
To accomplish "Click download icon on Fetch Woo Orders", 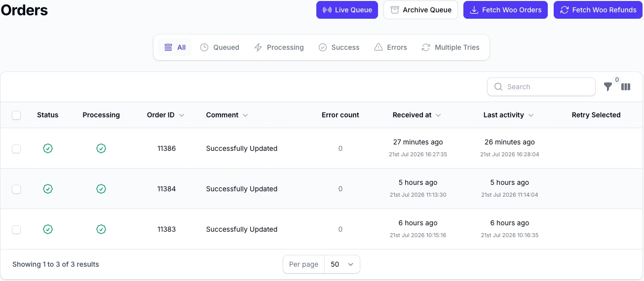I will pos(474,10).
